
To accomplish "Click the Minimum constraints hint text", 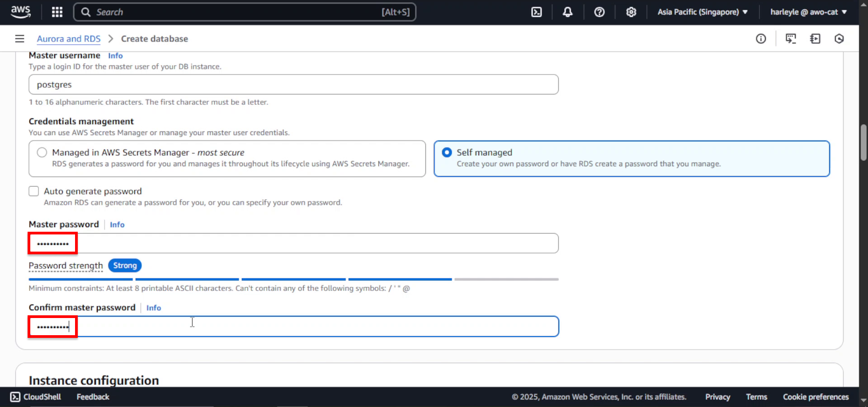I will (x=219, y=288).
